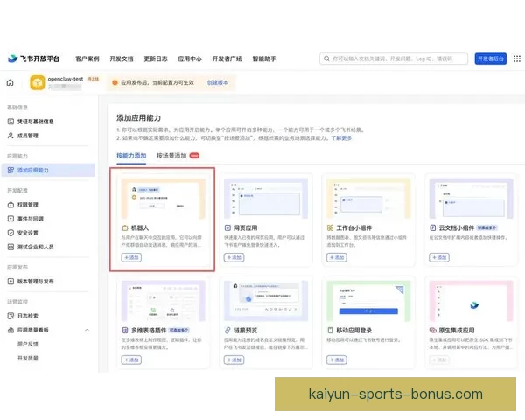Open the 移动应用登录 preview thumbnail

tap(368, 301)
